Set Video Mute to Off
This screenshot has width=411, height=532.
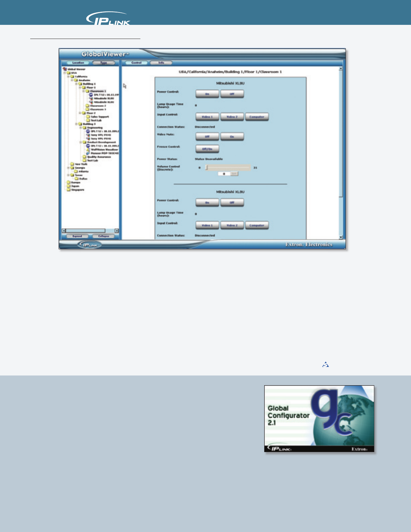pos(207,137)
